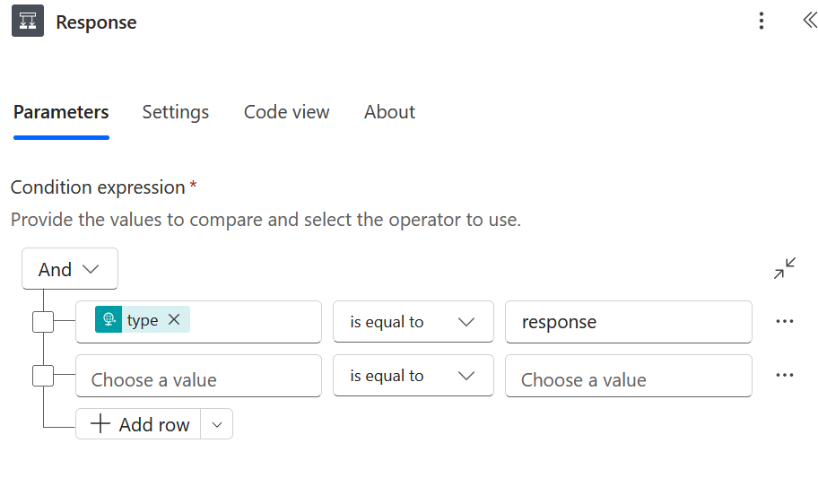Viewport: 818px width, 504px height.
Task: Open the second row's 'is equal to' dropdown
Action: [x=413, y=376]
